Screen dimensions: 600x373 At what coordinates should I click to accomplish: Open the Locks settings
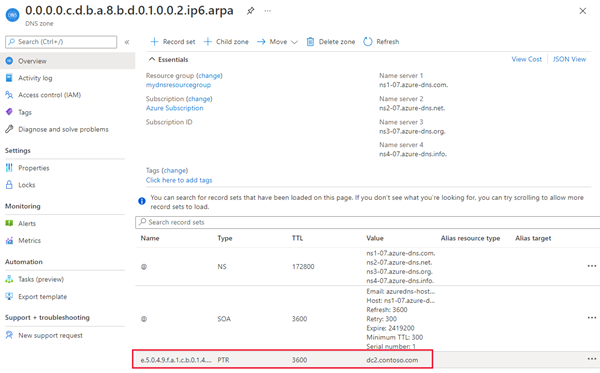pos(26,185)
